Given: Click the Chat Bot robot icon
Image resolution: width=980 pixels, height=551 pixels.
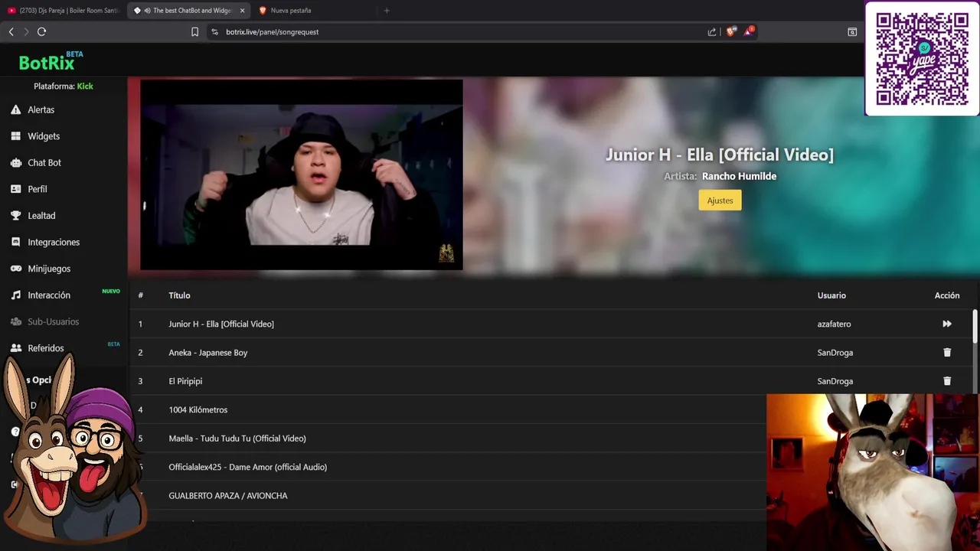Looking at the screenshot, I should tap(15, 162).
